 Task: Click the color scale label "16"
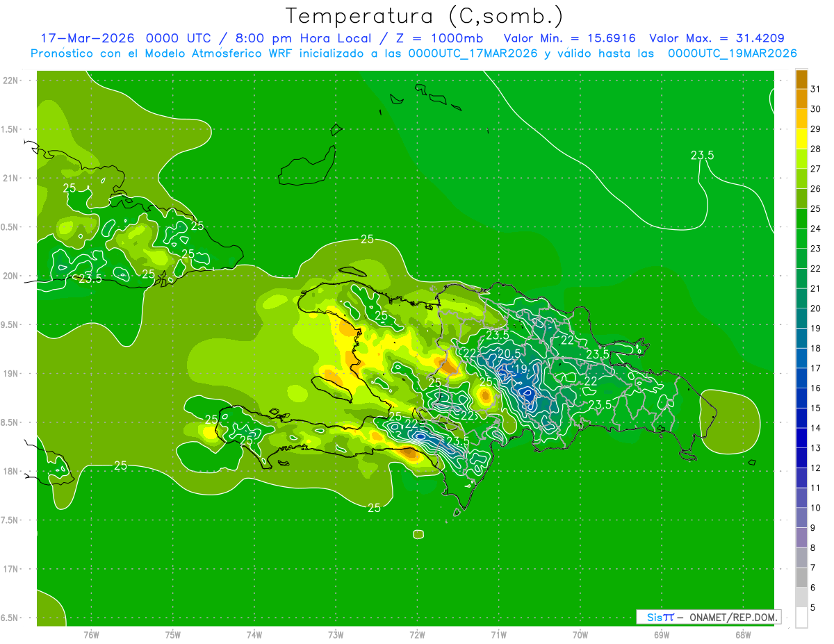pyautogui.click(x=815, y=388)
